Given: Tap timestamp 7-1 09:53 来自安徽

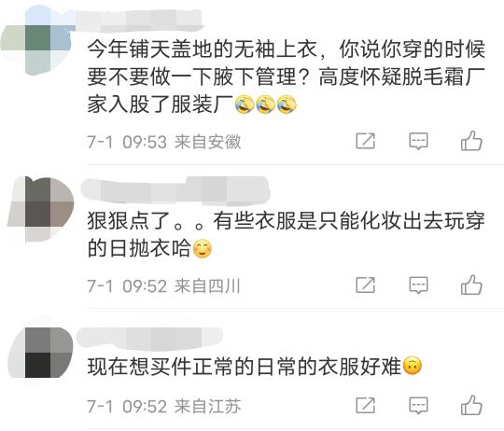Looking at the screenshot, I should [164, 142].
